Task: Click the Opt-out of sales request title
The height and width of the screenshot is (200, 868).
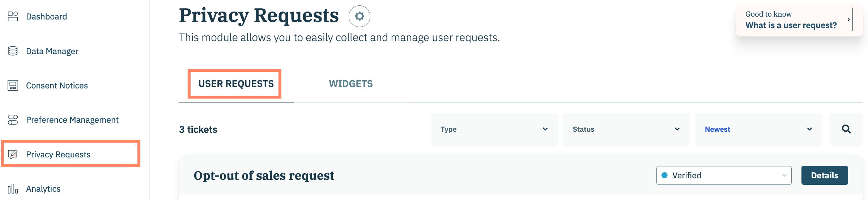Action: pyautogui.click(x=264, y=176)
